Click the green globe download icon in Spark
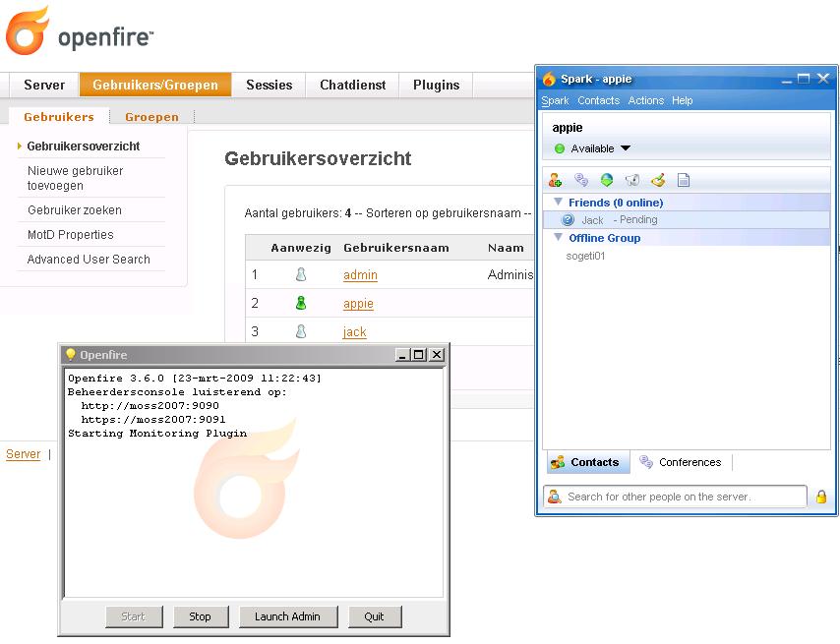The height and width of the screenshot is (644, 840). click(607, 180)
